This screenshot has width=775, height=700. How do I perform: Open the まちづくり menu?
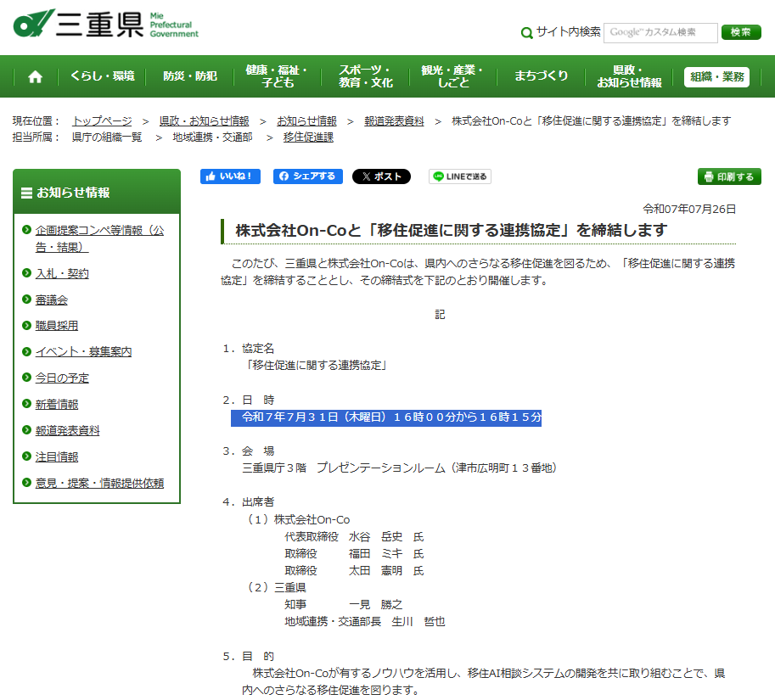(x=542, y=76)
